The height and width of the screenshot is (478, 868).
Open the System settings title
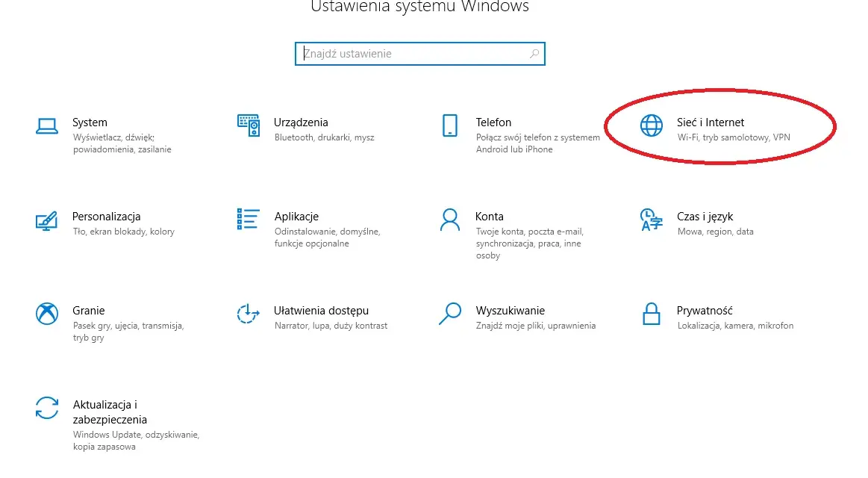coord(90,122)
